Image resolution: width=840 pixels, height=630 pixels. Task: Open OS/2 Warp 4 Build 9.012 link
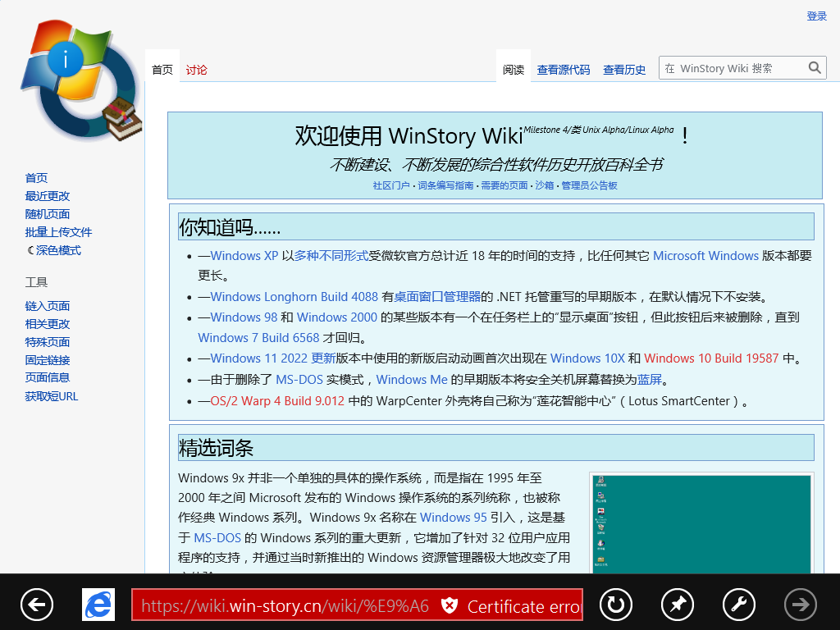click(x=277, y=401)
